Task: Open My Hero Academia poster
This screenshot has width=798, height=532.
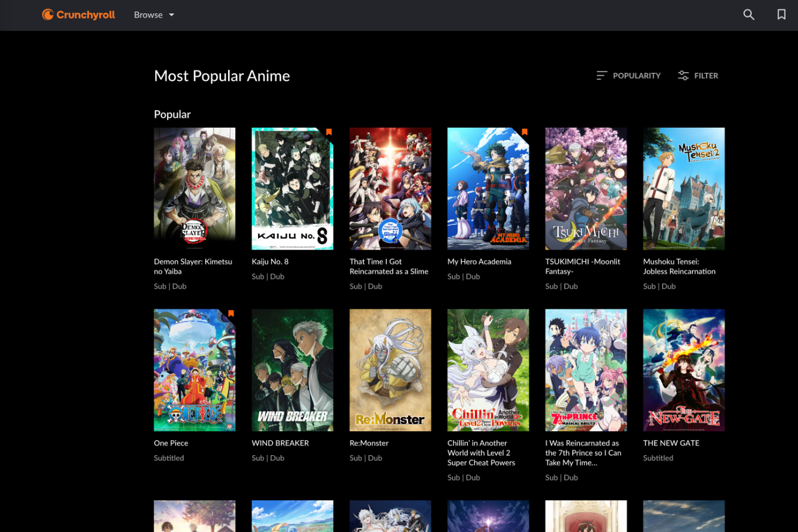Action: [x=488, y=189]
